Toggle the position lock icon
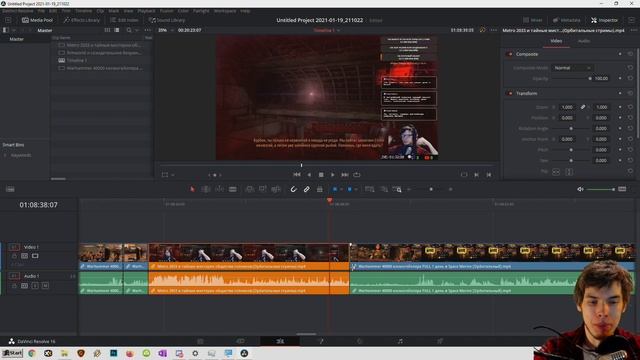The height and width of the screenshot is (360, 640). [320, 189]
